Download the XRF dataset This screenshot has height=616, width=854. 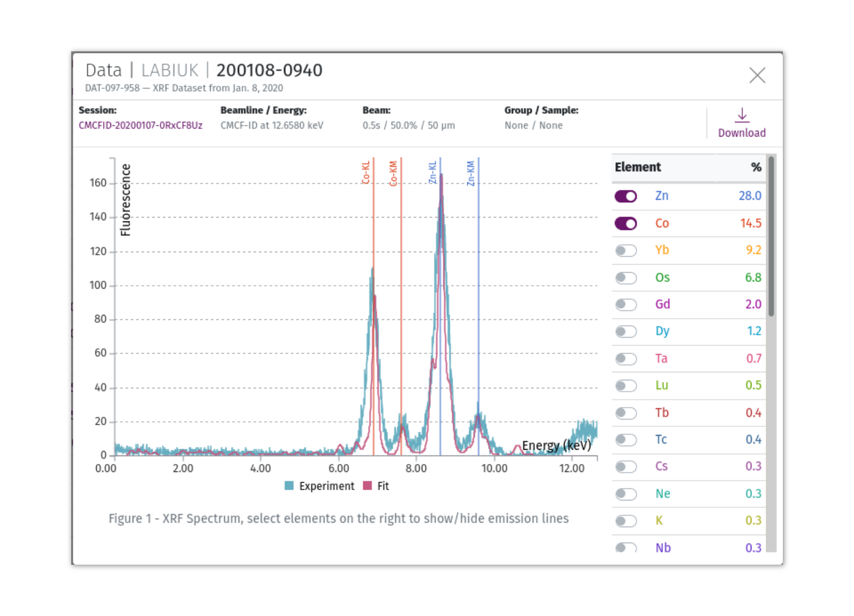pyautogui.click(x=741, y=123)
